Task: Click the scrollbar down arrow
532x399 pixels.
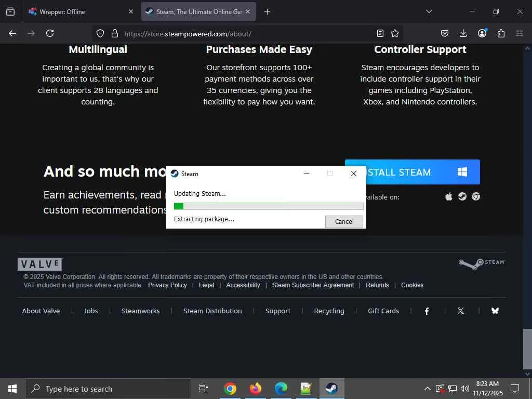Action: coord(527,374)
